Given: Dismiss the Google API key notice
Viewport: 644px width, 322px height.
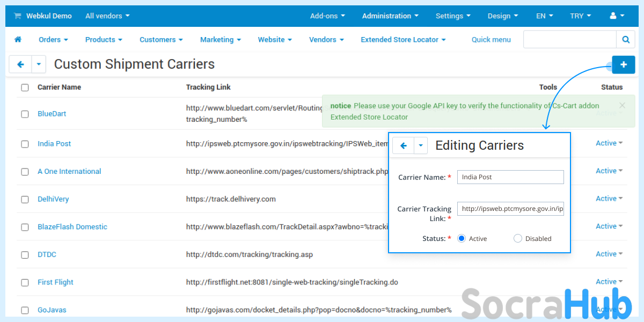Looking at the screenshot, I should click(x=622, y=106).
